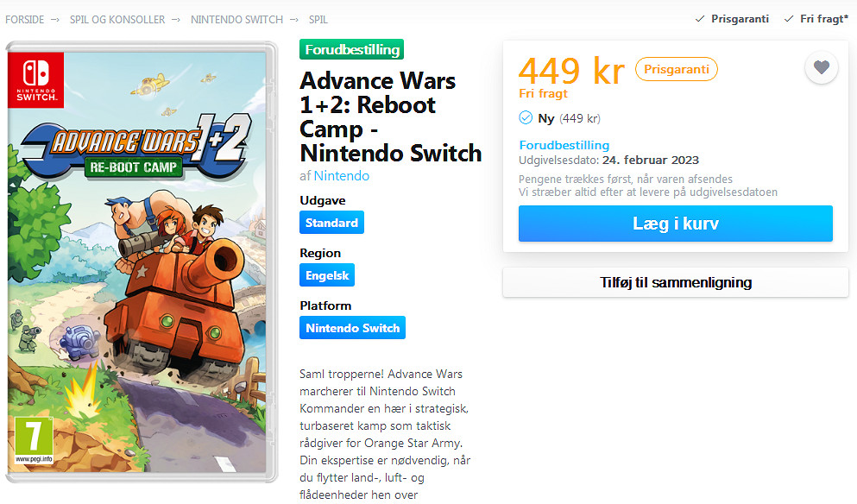The image size is (857, 504).
Task: Select the Standard edition option
Action: pos(331,223)
